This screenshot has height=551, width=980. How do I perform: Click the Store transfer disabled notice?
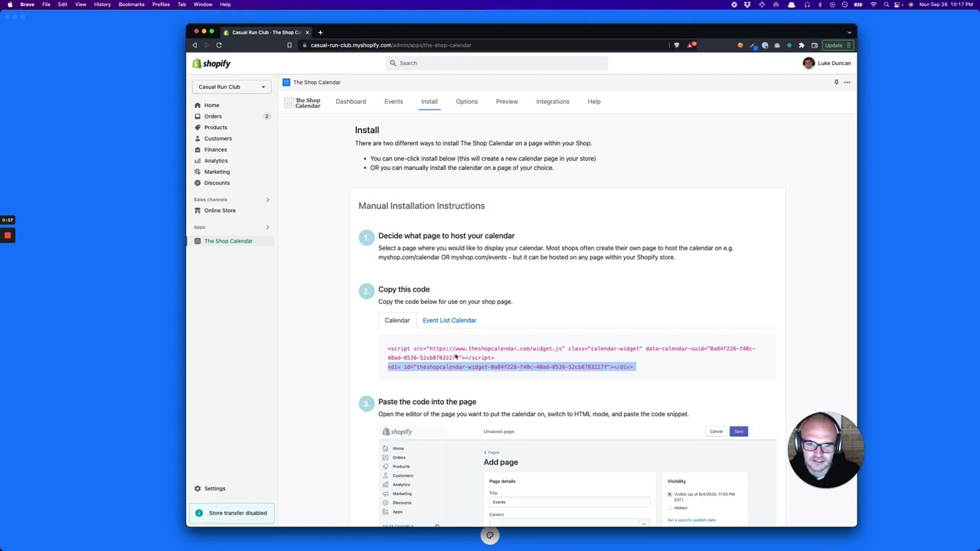(231, 513)
